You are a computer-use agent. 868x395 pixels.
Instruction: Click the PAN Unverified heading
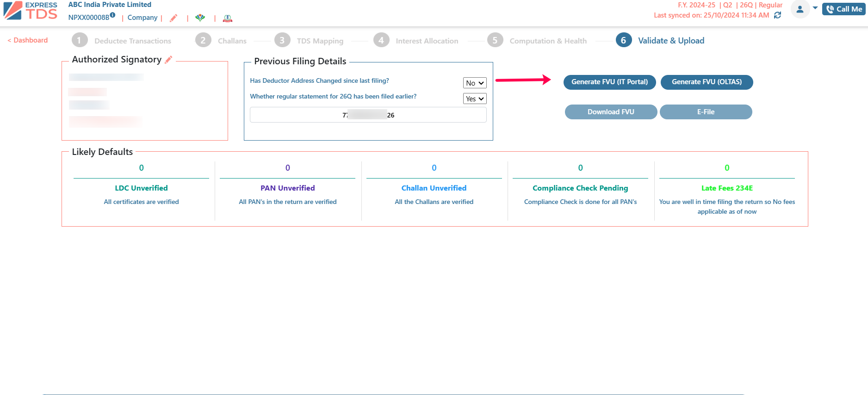(287, 188)
